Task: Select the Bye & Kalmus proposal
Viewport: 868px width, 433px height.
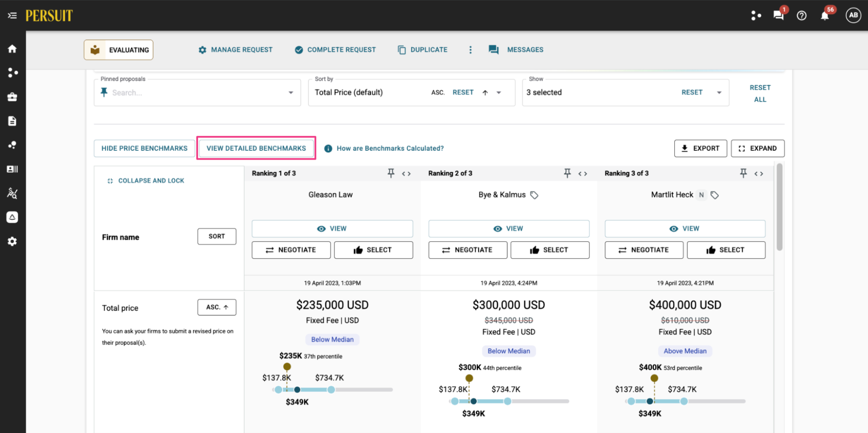Action: coord(550,250)
